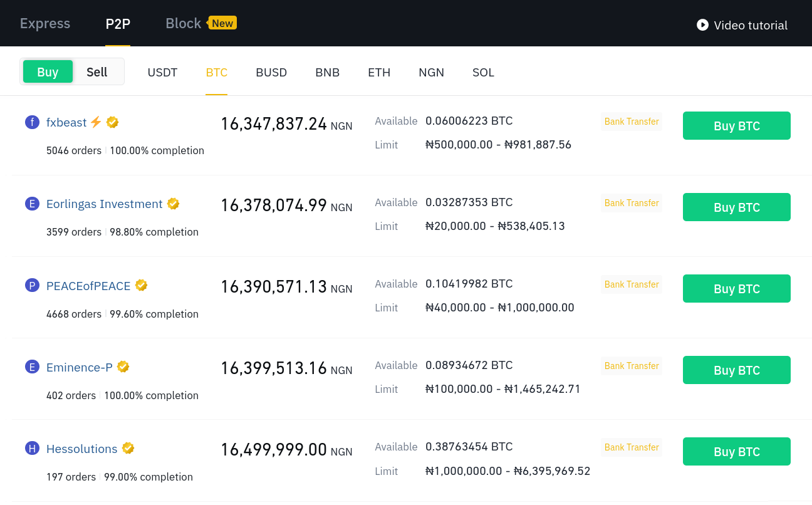
Task: Click the verified badge next to Hessolutions
Action: tap(128, 448)
